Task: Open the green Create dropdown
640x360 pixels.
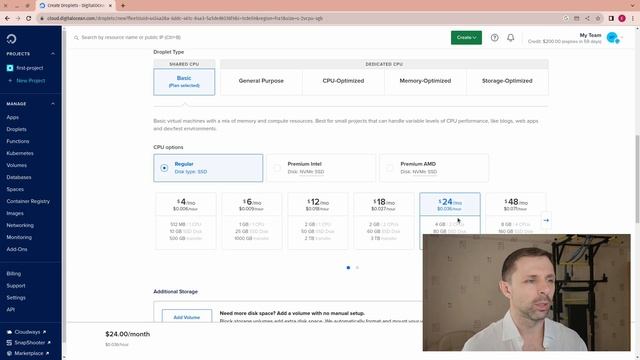Action: tap(466, 38)
